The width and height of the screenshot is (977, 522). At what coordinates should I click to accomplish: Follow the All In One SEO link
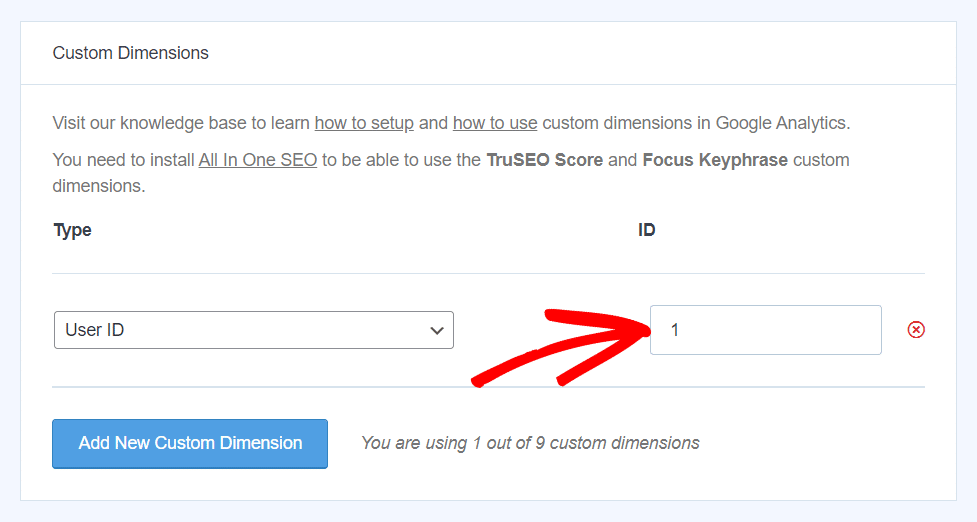pos(257,160)
